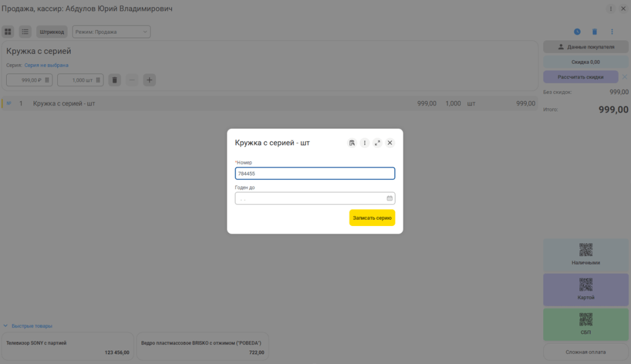This screenshot has height=364, width=631.
Task: Increase quantity with the plus button
Action: click(149, 80)
